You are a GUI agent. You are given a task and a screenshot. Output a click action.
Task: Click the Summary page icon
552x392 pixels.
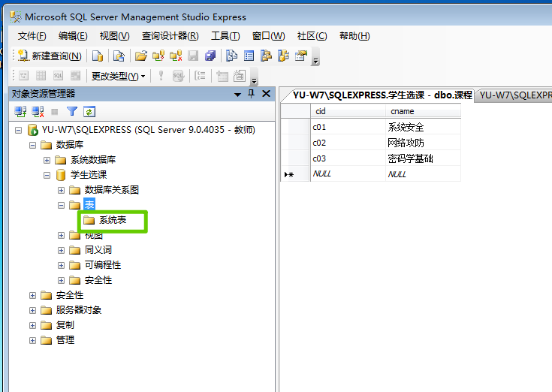point(249,56)
